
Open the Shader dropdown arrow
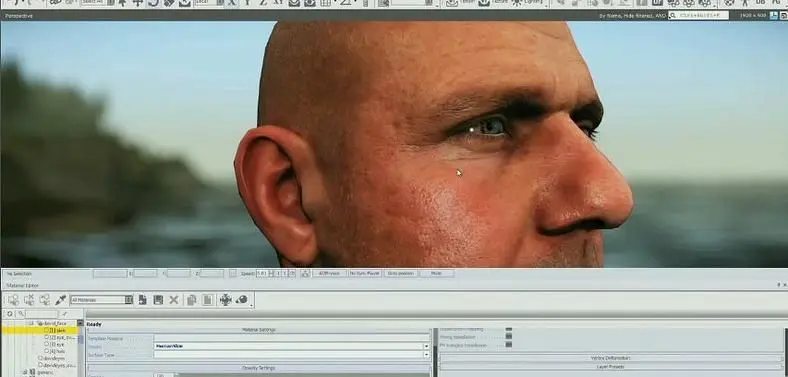427,346
